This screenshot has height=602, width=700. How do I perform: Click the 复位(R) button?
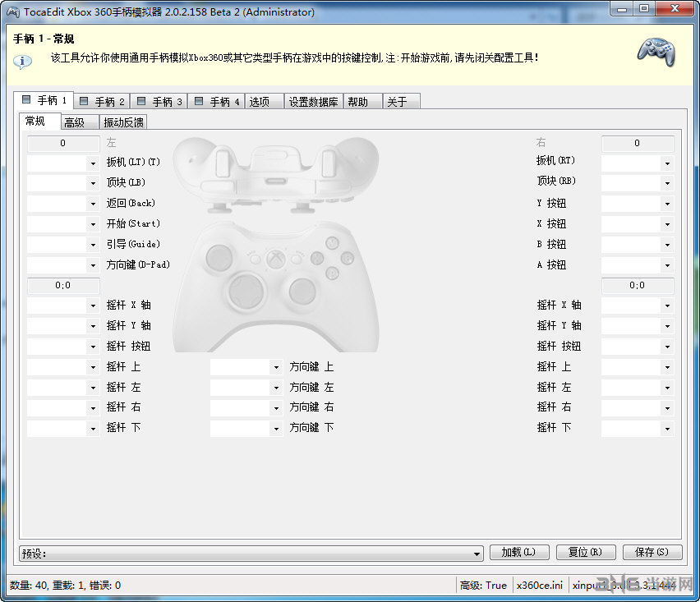coord(586,553)
